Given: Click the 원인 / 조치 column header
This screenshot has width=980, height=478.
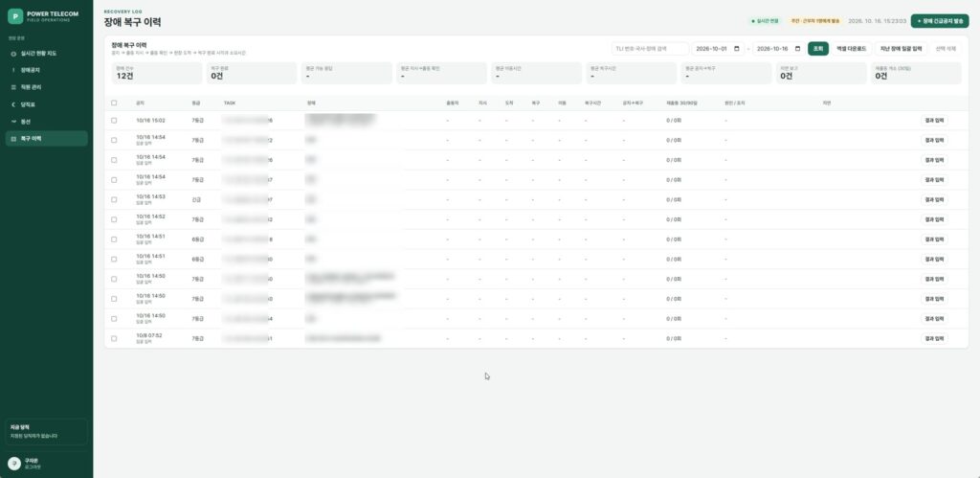Looking at the screenshot, I should [x=734, y=102].
